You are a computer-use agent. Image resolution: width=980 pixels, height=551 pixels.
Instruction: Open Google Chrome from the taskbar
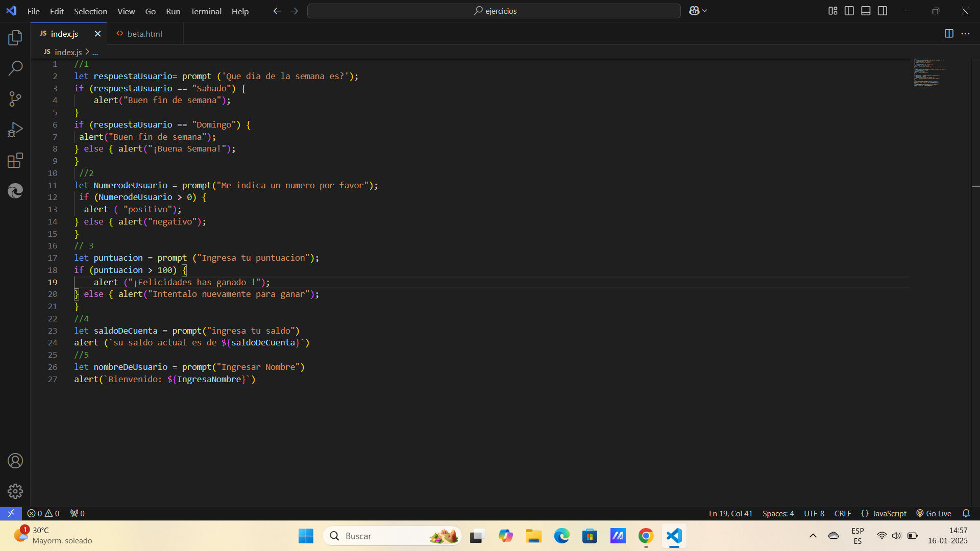click(x=646, y=536)
